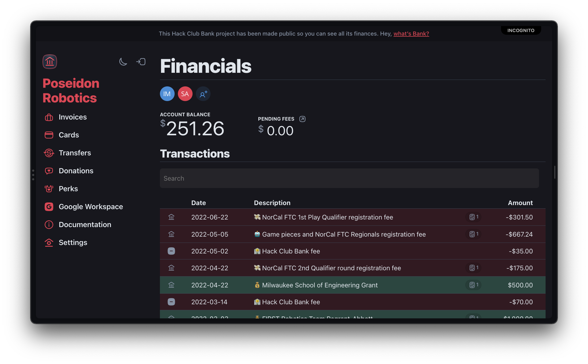Click the Donations heart bubble icon
This screenshot has width=588, height=364.
(x=49, y=171)
